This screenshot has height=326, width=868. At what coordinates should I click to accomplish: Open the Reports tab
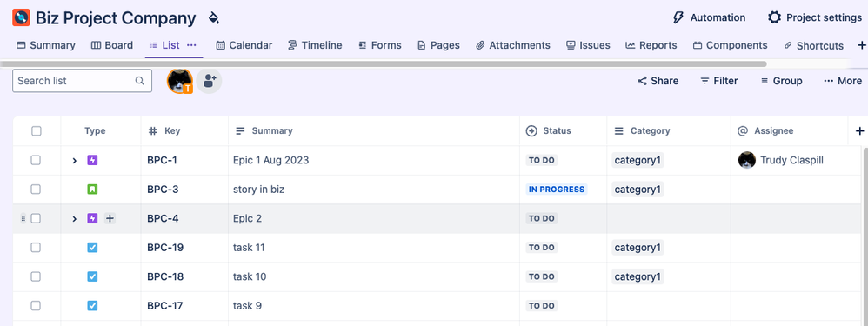click(x=651, y=45)
